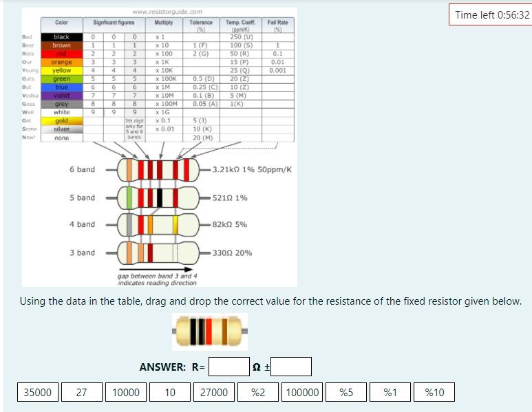
Task: Click the white color row in table
Action: 62,112
